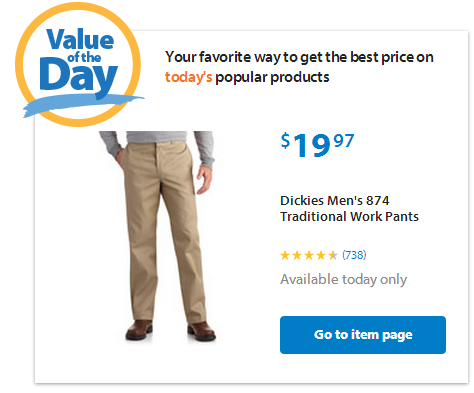Viewport: 474px width, 393px height.
Task: Click the brown shoes in product photo
Action: pyautogui.click(x=171, y=330)
